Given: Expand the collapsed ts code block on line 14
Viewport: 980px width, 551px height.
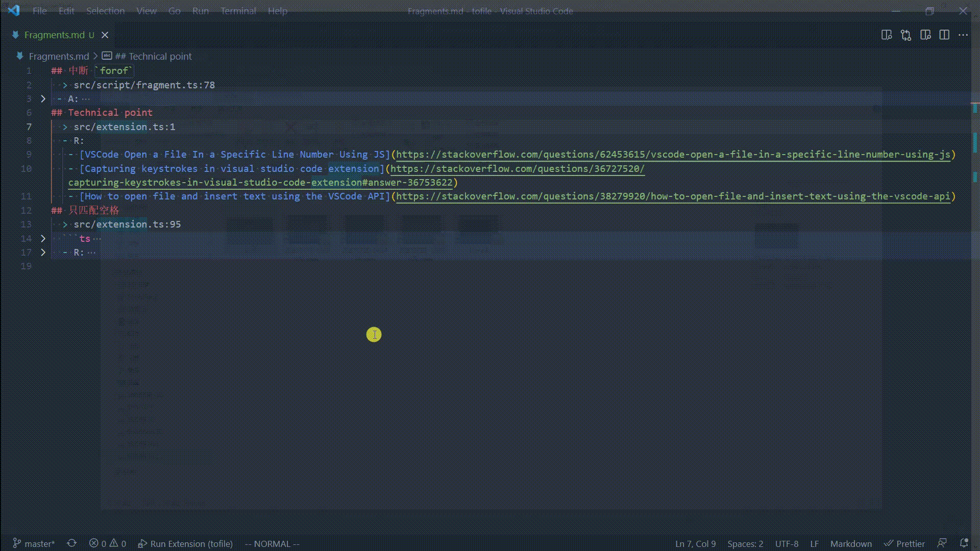Looking at the screenshot, I should pos(43,238).
